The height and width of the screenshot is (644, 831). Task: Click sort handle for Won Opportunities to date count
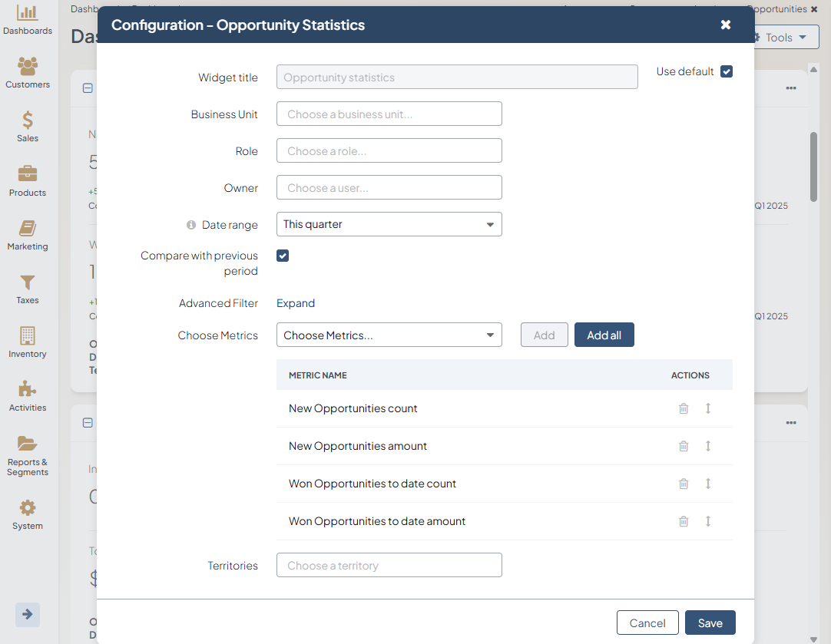708,484
